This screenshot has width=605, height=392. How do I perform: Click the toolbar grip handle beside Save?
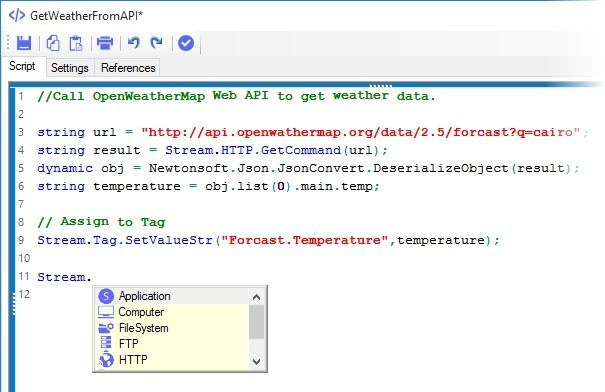click(x=8, y=43)
